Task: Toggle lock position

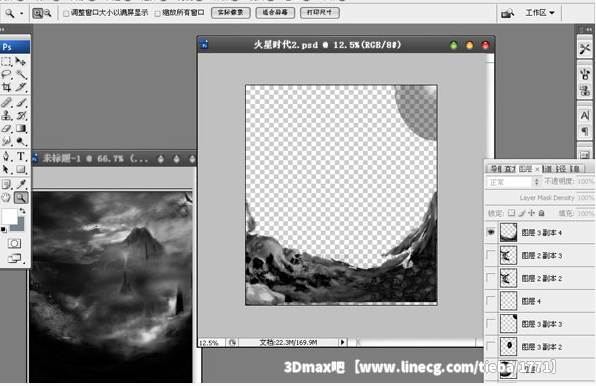Action: pyautogui.click(x=531, y=213)
